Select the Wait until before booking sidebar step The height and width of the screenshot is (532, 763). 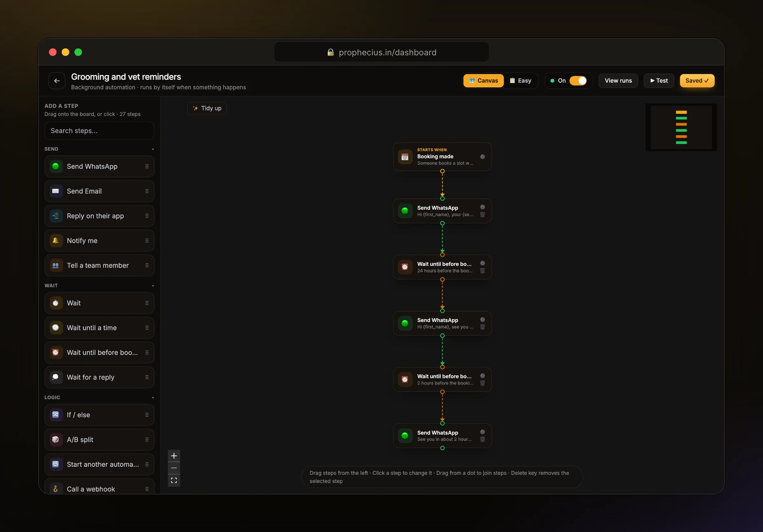100,352
